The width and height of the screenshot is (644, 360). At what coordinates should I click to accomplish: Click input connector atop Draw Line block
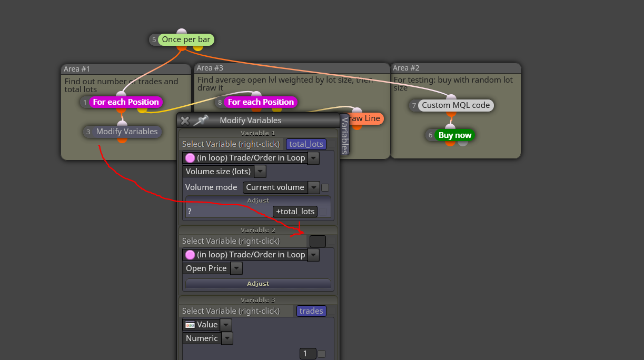tap(357, 111)
